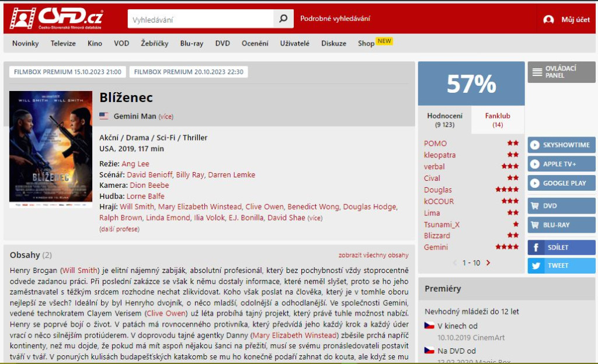
Task: Switch to the Fanklub tab
Action: click(498, 120)
